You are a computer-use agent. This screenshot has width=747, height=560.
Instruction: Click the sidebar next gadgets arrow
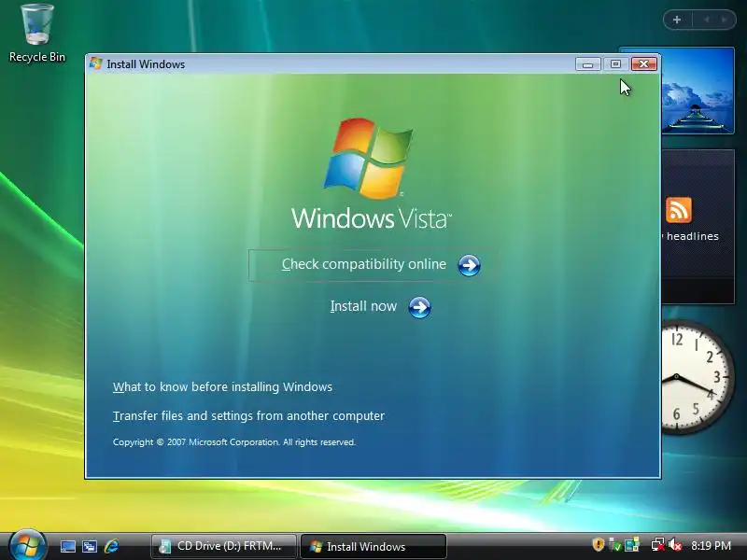pos(725,20)
